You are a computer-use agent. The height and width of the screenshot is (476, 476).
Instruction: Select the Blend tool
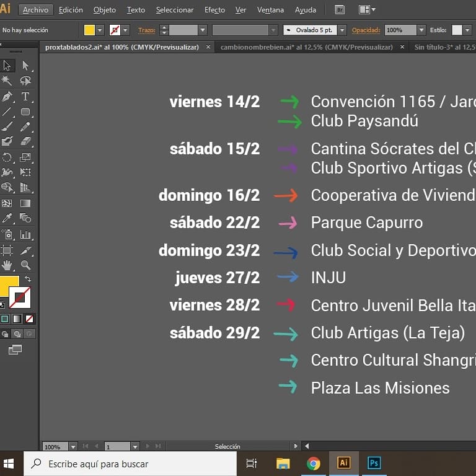25,218
